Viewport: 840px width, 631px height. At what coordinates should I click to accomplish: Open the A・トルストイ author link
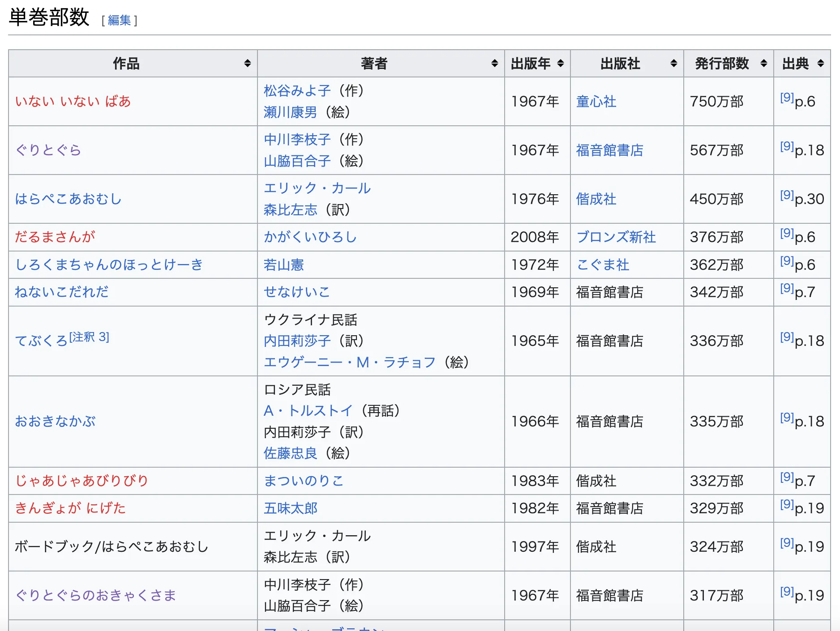308,411
